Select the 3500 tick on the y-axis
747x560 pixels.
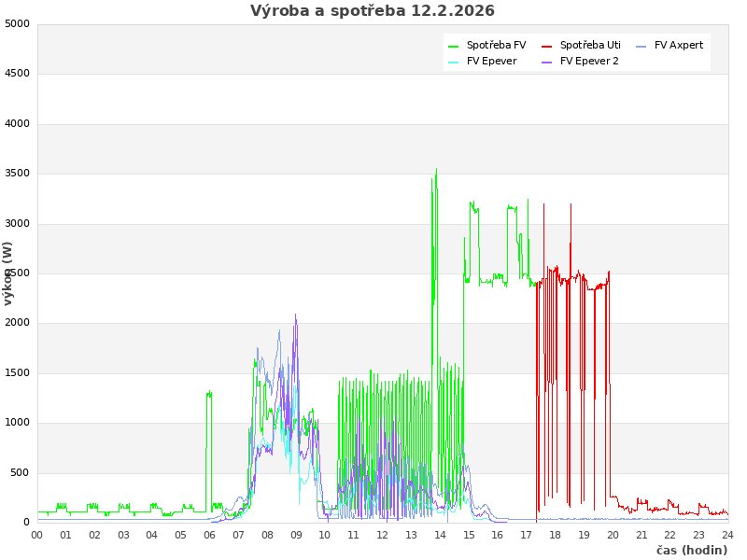point(17,174)
